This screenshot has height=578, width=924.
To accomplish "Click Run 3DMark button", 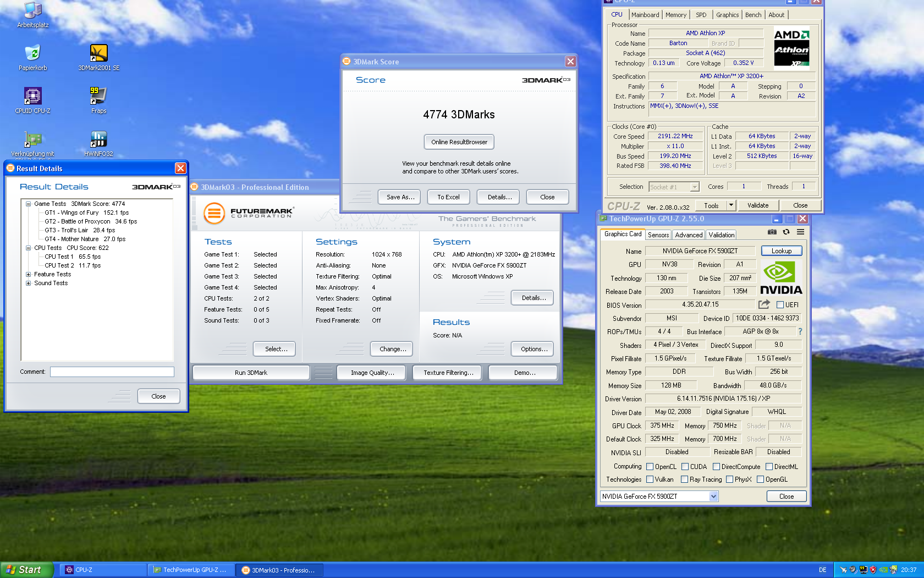I will (x=251, y=373).
